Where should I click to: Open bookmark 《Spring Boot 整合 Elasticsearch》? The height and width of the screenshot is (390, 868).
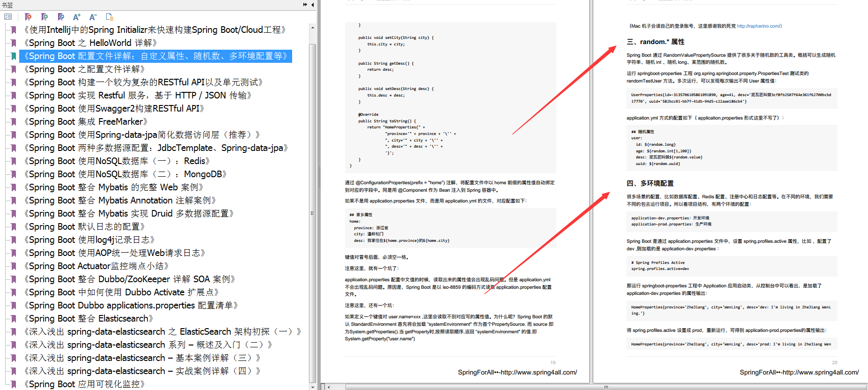coord(88,319)
